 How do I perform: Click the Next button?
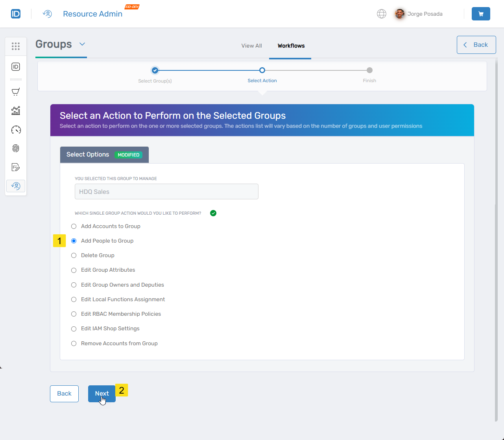(102, 394)
